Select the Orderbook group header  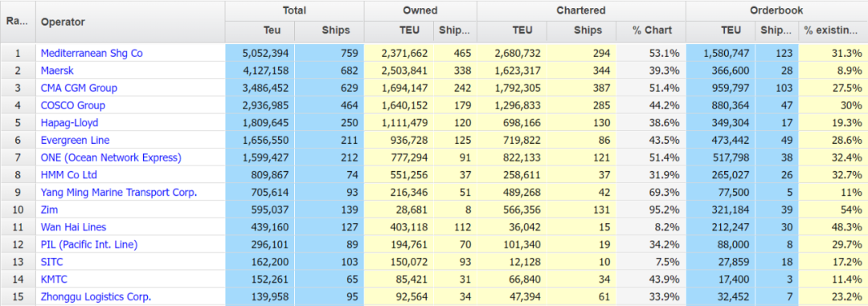coord(776,10)
